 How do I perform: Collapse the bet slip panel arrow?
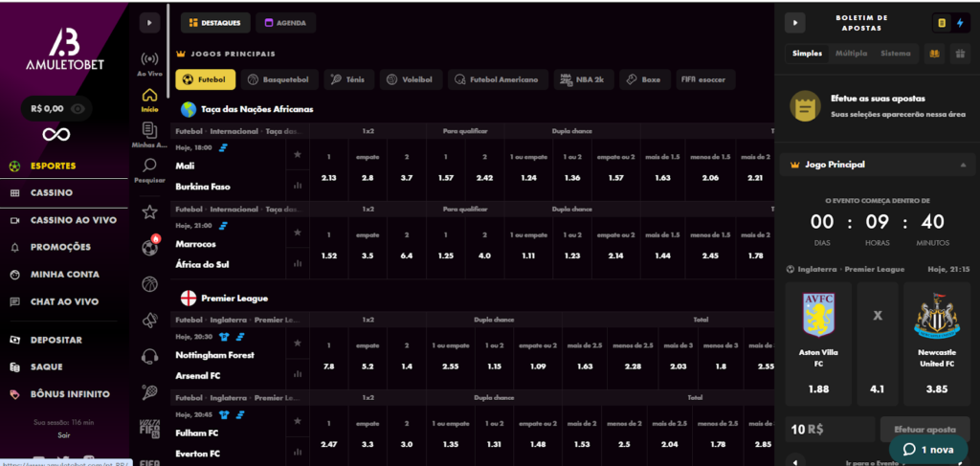coord(794,22)
